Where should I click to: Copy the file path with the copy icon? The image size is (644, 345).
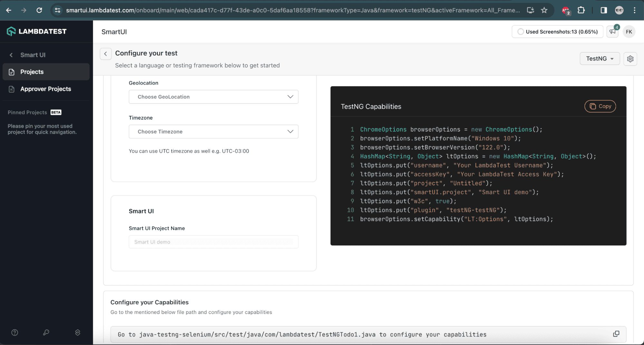pyautogui.click(x=616, y=334)
